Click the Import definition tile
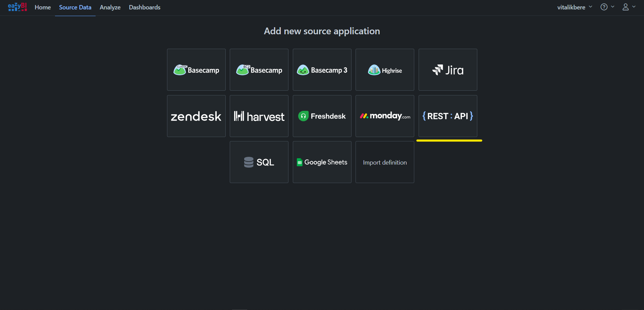 click(x=385, y=162)
